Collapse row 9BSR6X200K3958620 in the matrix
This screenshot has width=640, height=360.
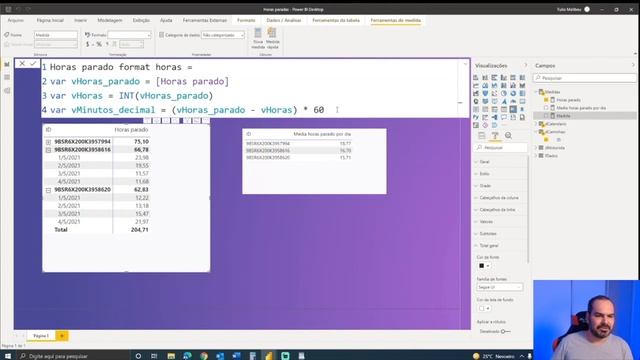(x=48, y=190)
